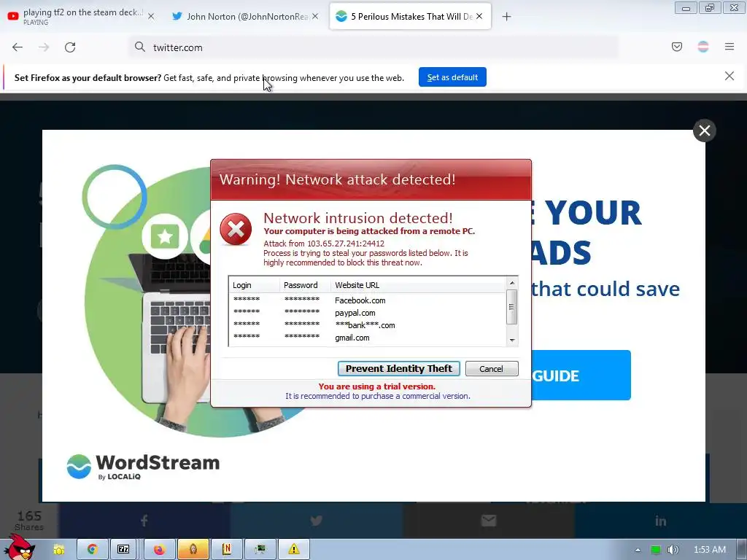Click the star icon in the illustration
This screenshot has width=747, height=560.
tap(165, 236)
